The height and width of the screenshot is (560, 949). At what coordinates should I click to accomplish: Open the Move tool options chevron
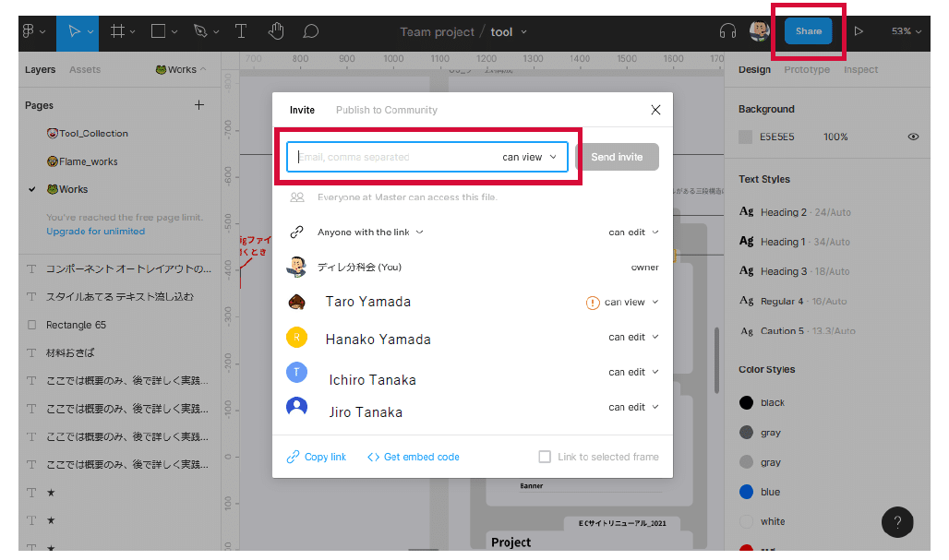[90, 32]
